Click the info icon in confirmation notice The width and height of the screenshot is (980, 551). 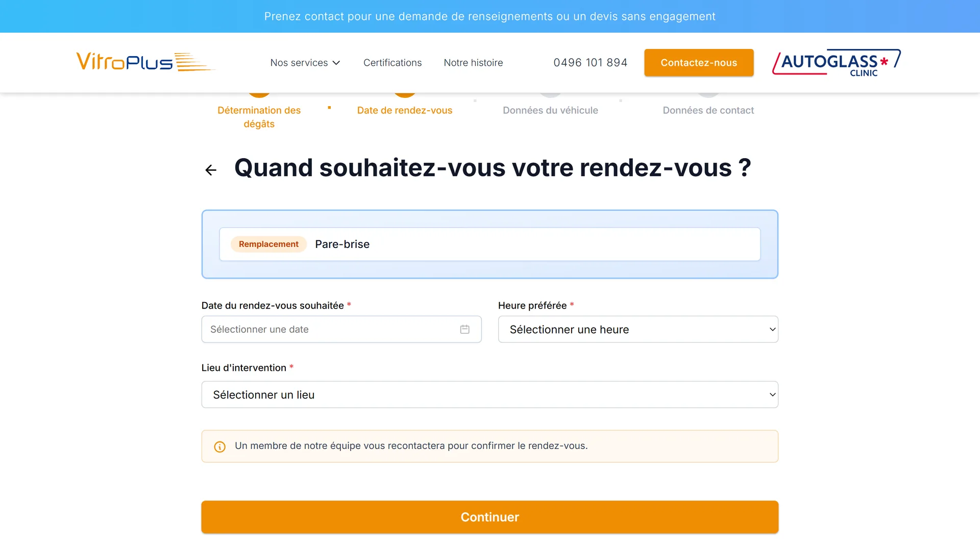pos(220,447)
